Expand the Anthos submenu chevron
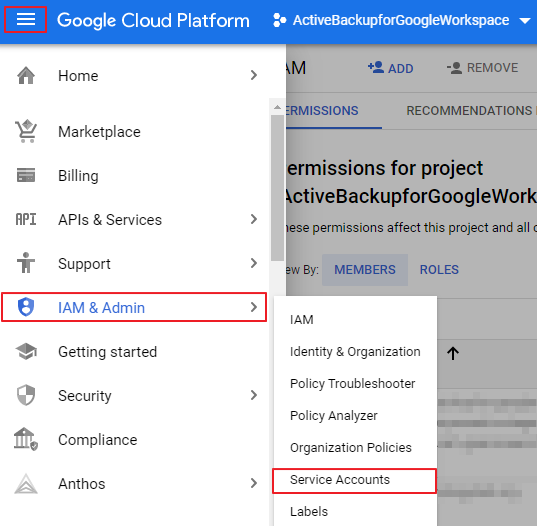The height and width of the screenshot is (526, 537). (x=254, y=483)
